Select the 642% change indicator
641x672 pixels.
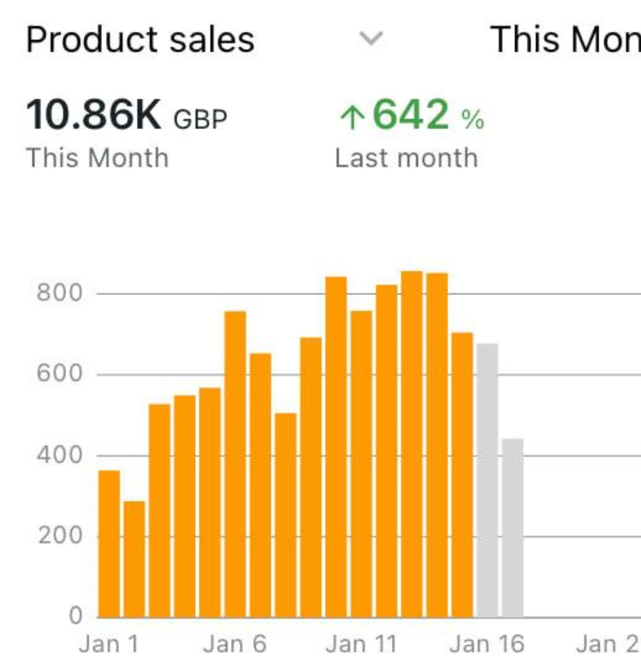pyautogui.click(x=410, y=115)
